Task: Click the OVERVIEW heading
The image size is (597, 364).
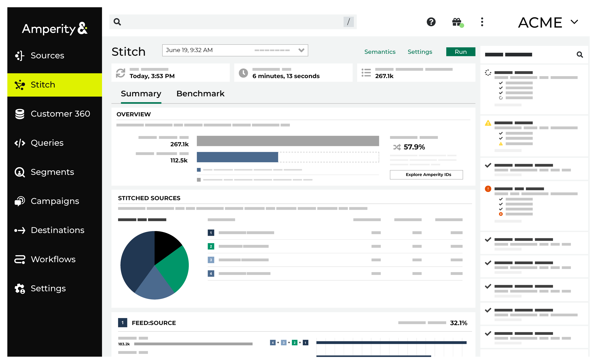Action: click(x=133, y=114)
